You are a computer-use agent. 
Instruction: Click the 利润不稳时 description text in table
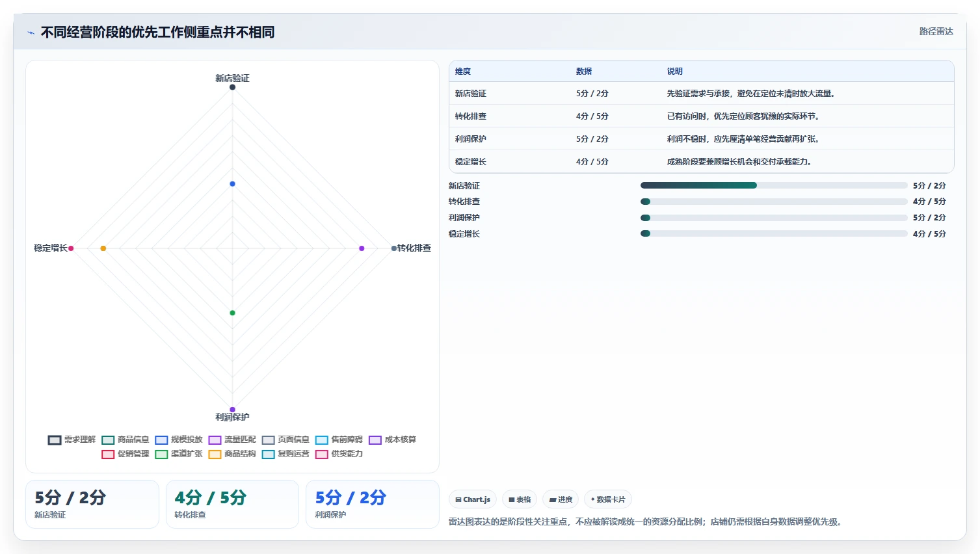pos(743,139)
